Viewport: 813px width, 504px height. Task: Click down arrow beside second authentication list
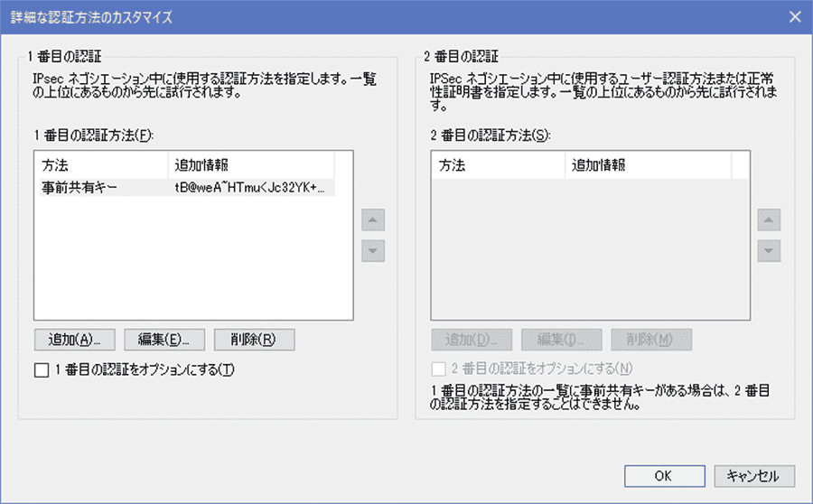tap(769, 251)
